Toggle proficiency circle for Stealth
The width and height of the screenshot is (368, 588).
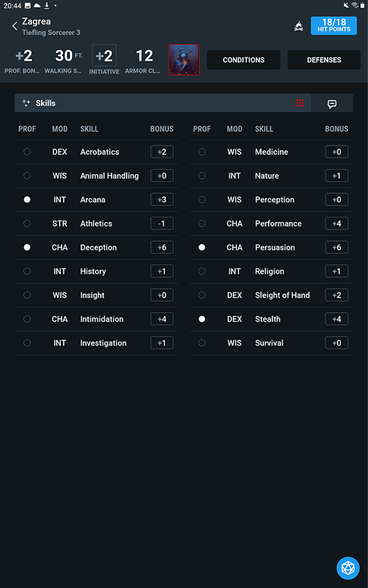tap(202, 319)
